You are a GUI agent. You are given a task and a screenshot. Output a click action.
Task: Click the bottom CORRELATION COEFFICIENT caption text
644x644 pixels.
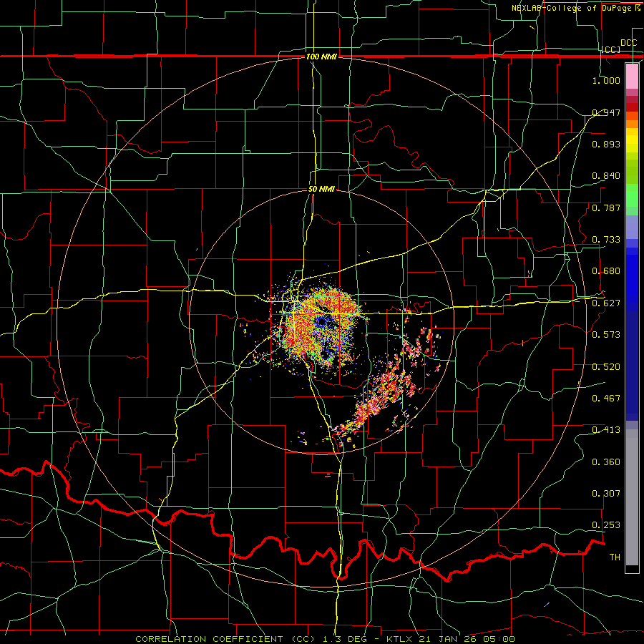click(x=325, y=639)
